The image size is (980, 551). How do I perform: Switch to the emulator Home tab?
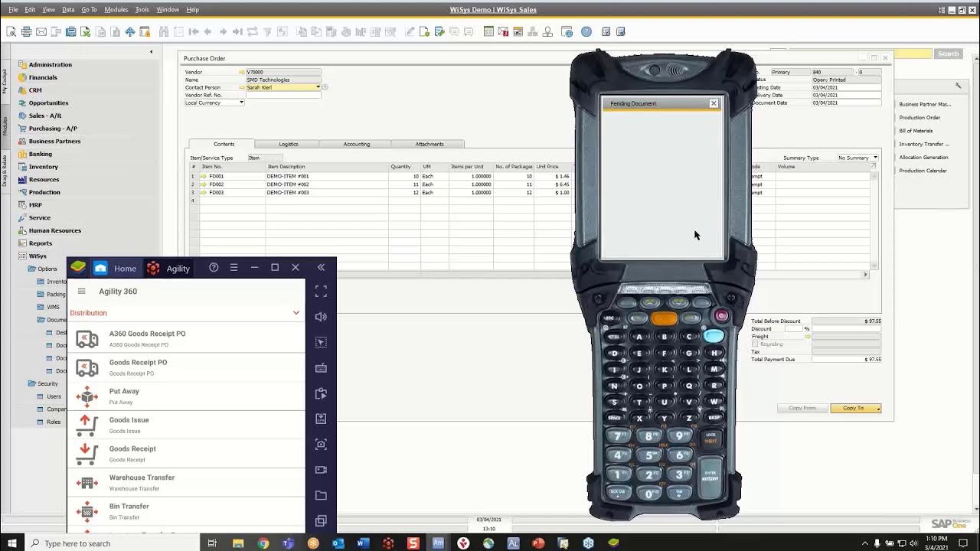click(115, 268)
